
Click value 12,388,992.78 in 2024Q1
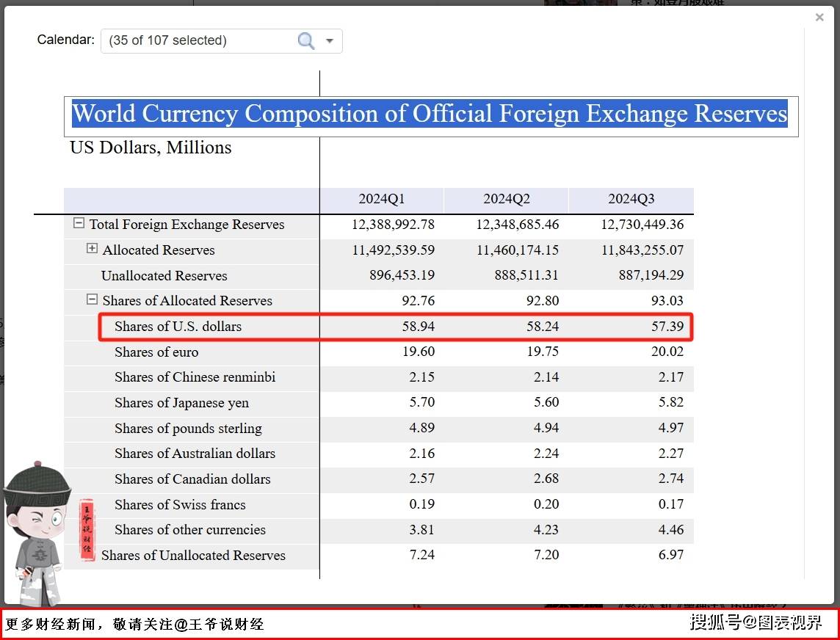click(x=393, y=225)
